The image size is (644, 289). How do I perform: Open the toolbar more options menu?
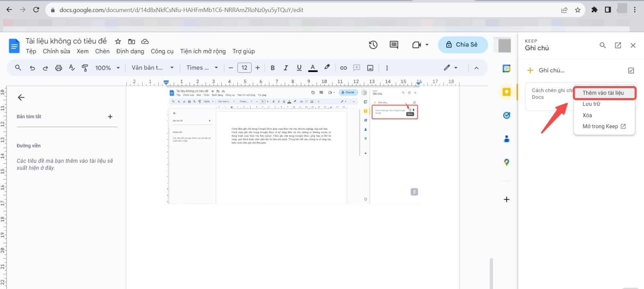tap(387, 68)
